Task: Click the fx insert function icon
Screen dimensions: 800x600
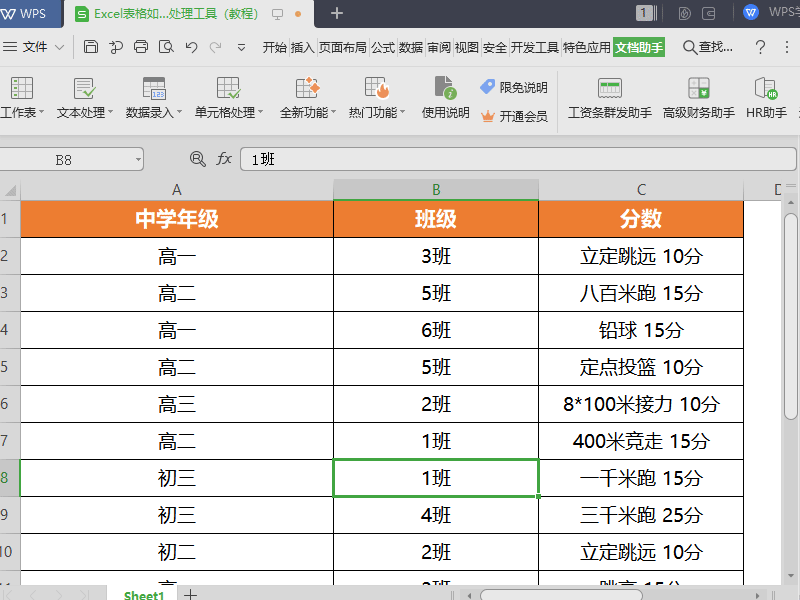Action: click(x=224, y=159)
